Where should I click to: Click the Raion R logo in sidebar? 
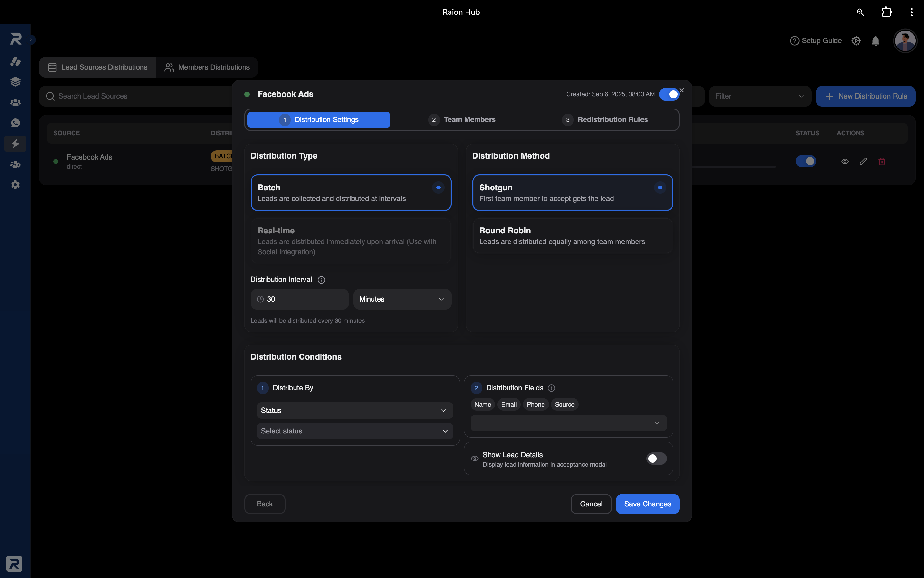pyautogui.click(x=15, y=39)
